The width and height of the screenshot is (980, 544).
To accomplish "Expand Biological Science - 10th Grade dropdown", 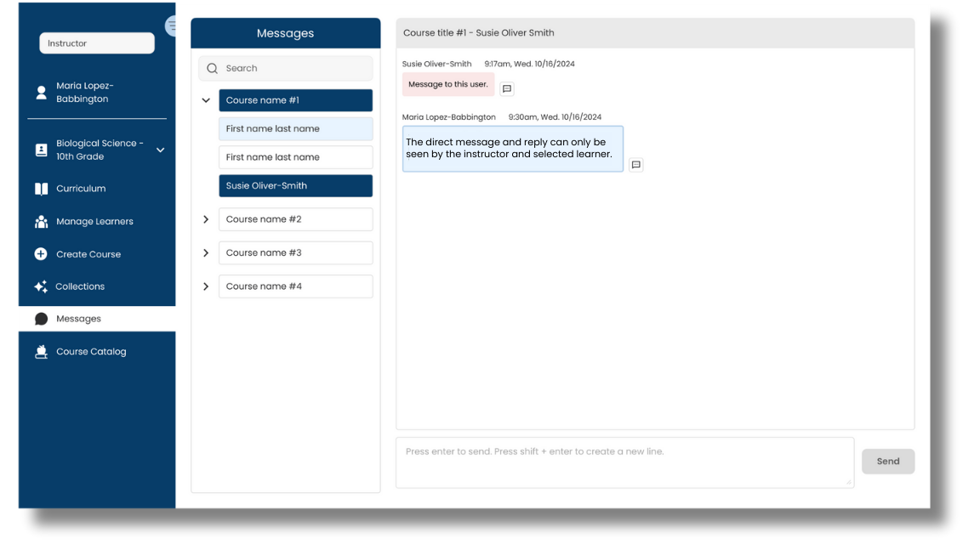I will tap(160, 150).
